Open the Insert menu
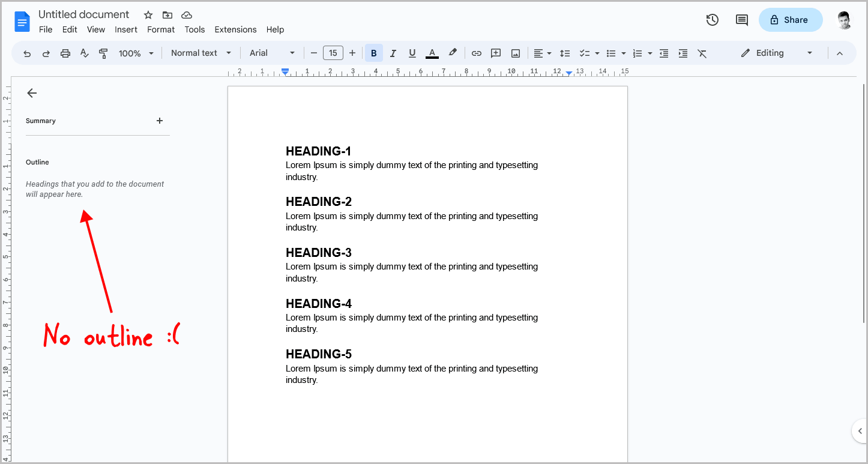The width and height of the screenshot is (868, 464). [126, 29]
